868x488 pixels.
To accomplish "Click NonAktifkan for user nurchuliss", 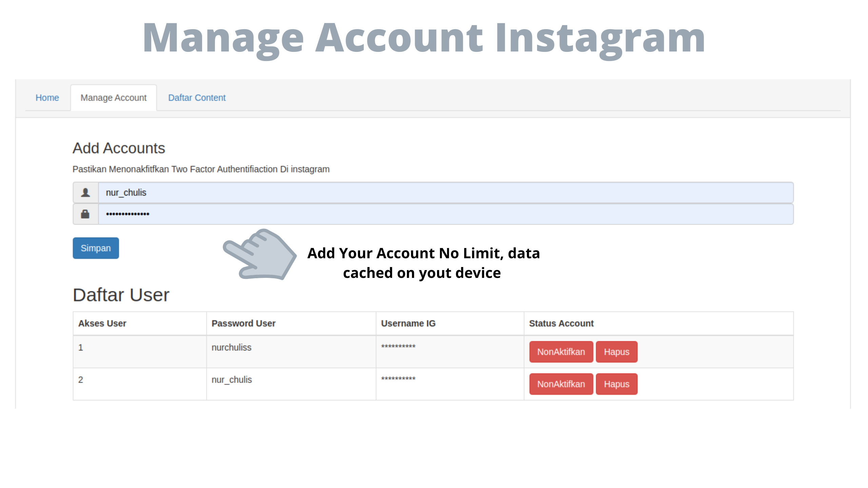I will [x=561, y=352].
